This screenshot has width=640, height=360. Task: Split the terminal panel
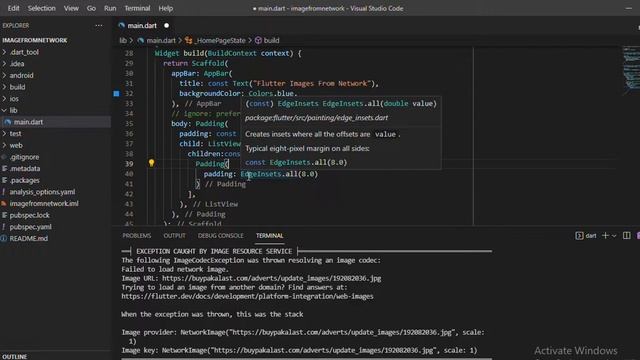coord(627,236)
